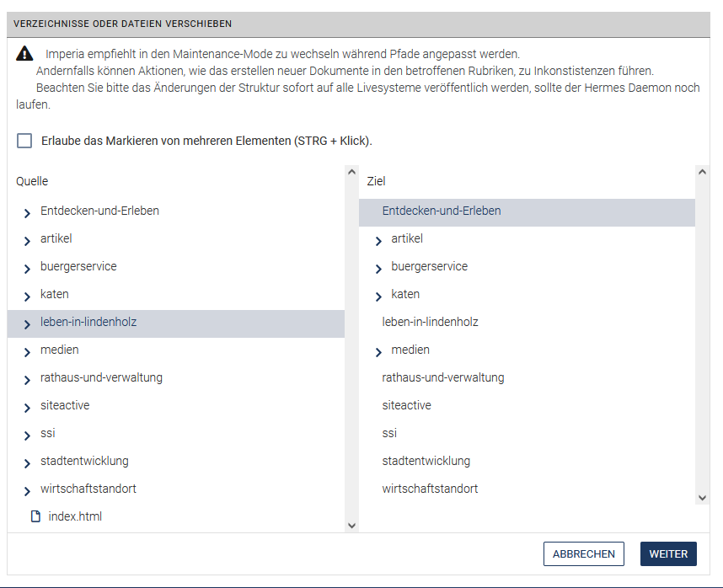Expand medien chevron in Ziel panel
Viewport: 723px width, 588px height.
pyautogui.click(x=378, y=352)
